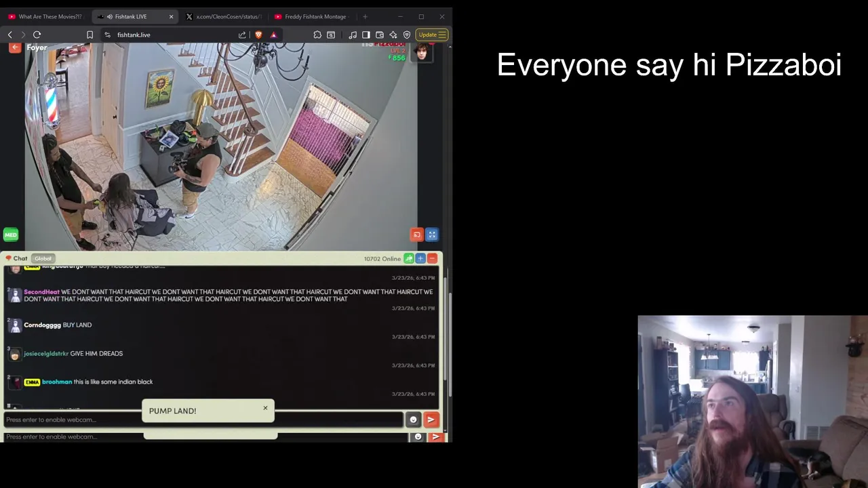Switch to What Are These Movies tab
The image size is (868, 488).
(x=45, y=16)
